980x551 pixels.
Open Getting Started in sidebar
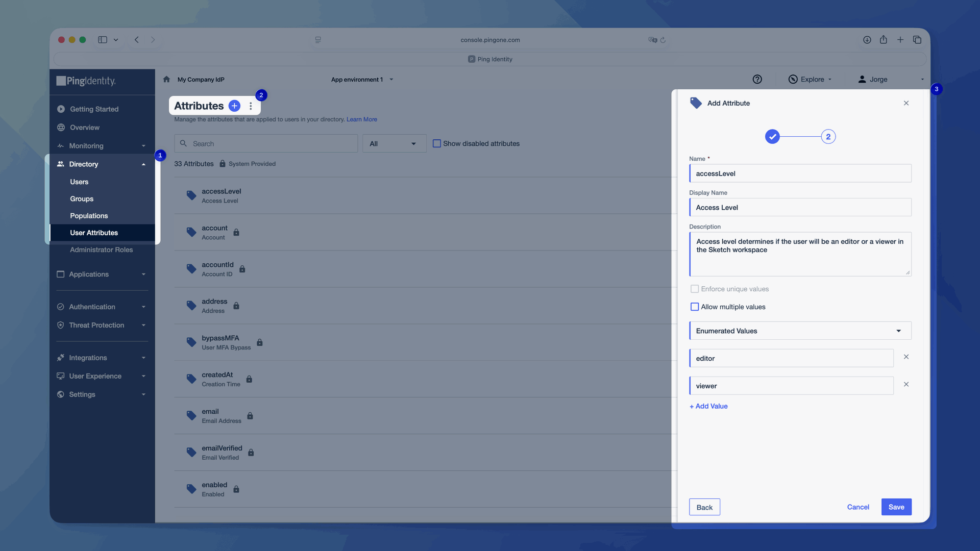102,109
